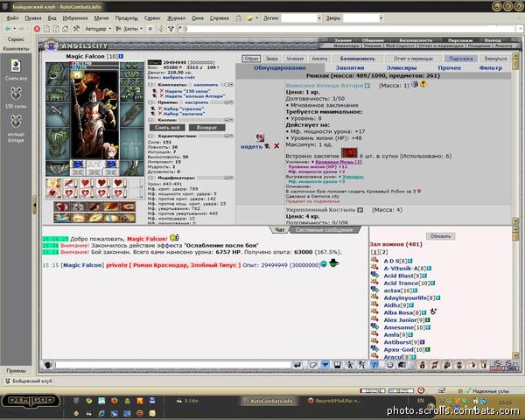Click the '150 силы' armor set icon

point(16,94)
